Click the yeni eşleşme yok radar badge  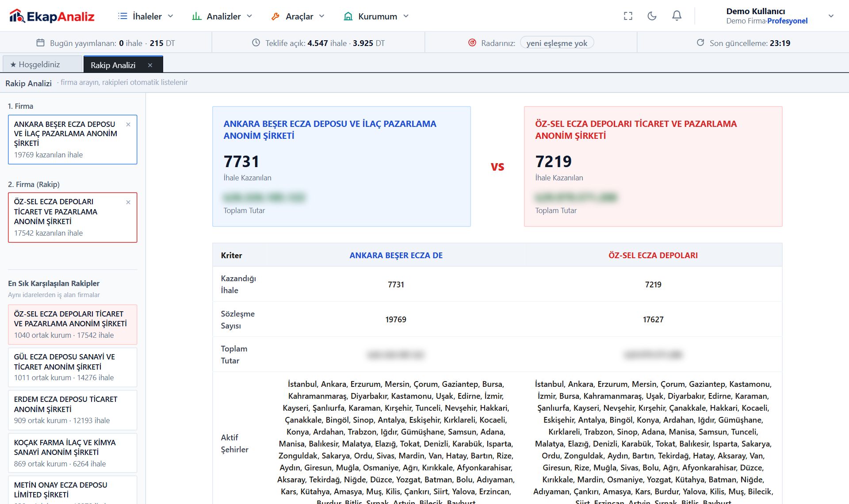(557, 43)
